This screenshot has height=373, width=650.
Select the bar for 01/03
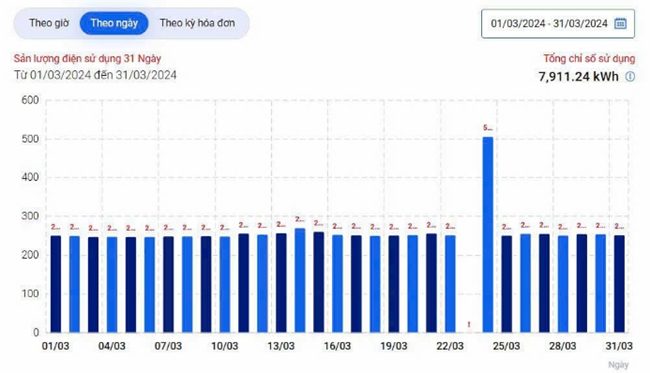pyautogui.click(x=56, y=284)
